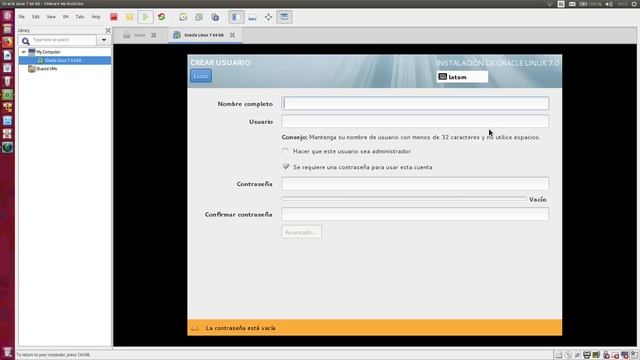Close the Library panel
640x360 pixels.
(x=108, y=30)
